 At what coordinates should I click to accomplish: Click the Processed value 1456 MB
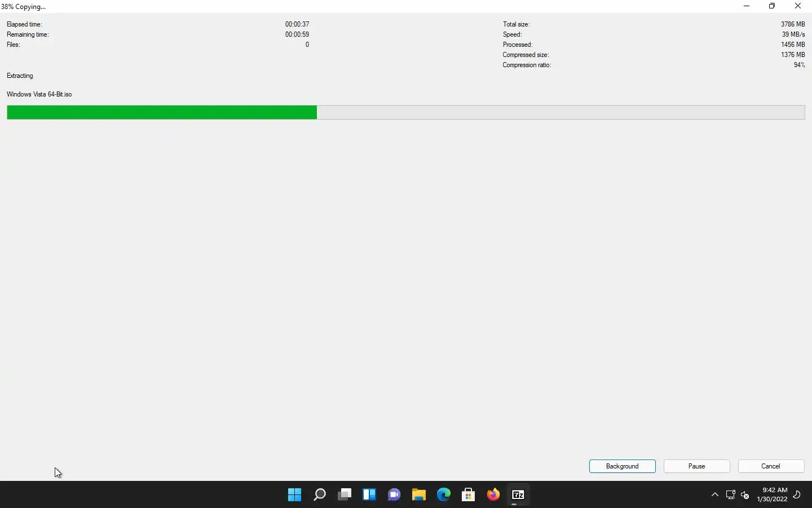coord(793,45)
